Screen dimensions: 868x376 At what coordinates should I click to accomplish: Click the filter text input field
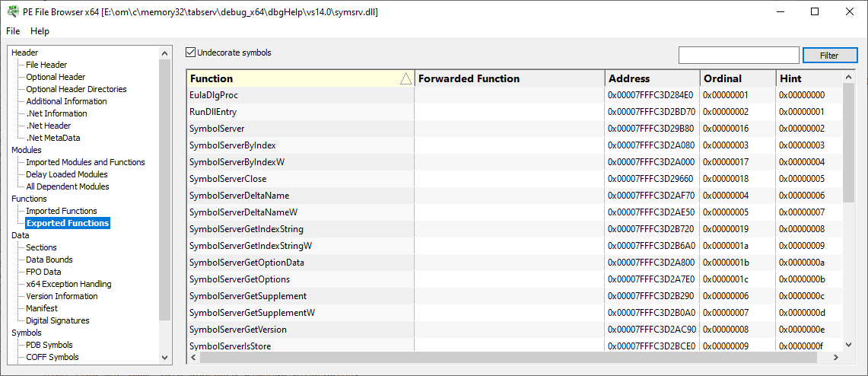[x=739, y=56]
